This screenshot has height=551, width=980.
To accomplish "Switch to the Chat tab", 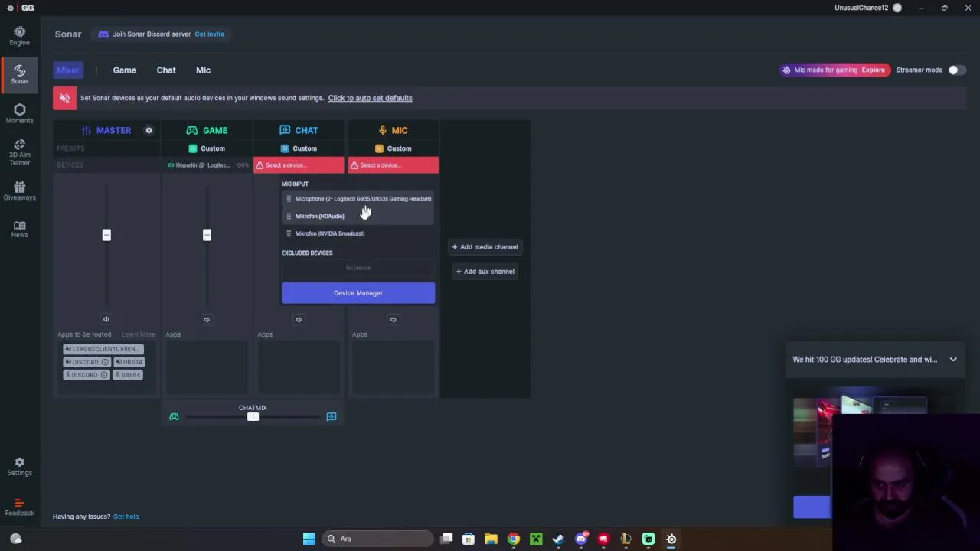I will click(x=166, y=70).
